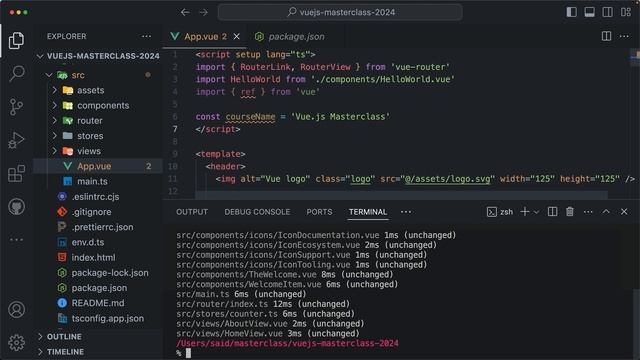Switch to the PORTS panel tab
640x360 pixels.
point(319,212)
